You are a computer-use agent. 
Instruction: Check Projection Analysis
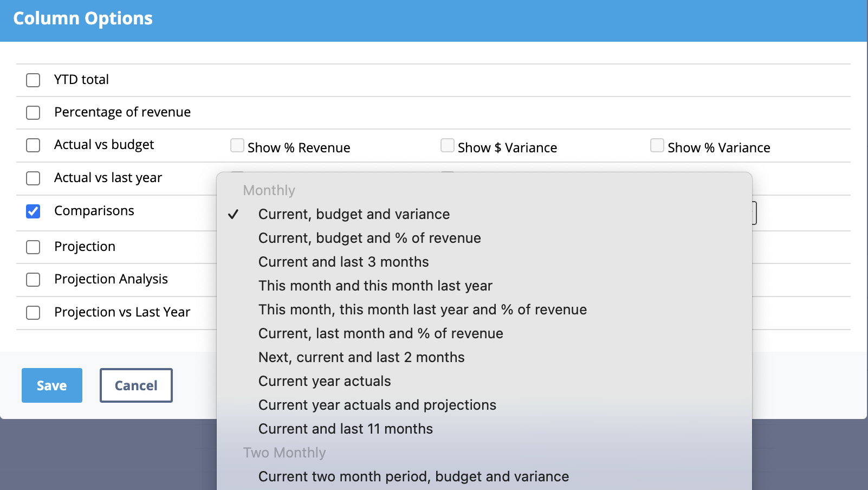tap(33, 280)
